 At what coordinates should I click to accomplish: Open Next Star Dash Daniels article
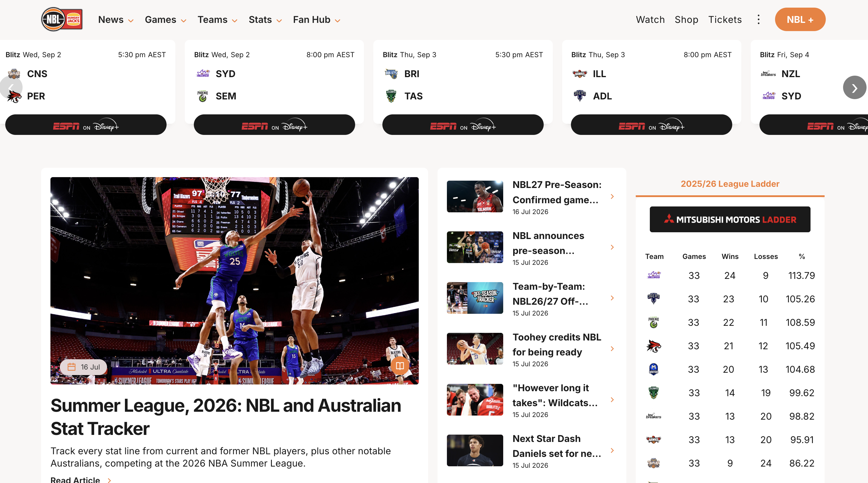pyautogui.click(x=557, y=446)
